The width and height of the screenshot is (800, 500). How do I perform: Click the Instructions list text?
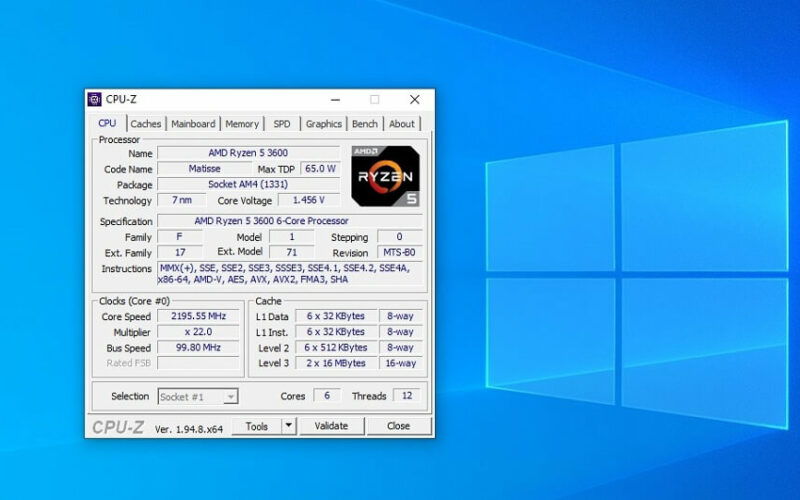click(290, 273)
